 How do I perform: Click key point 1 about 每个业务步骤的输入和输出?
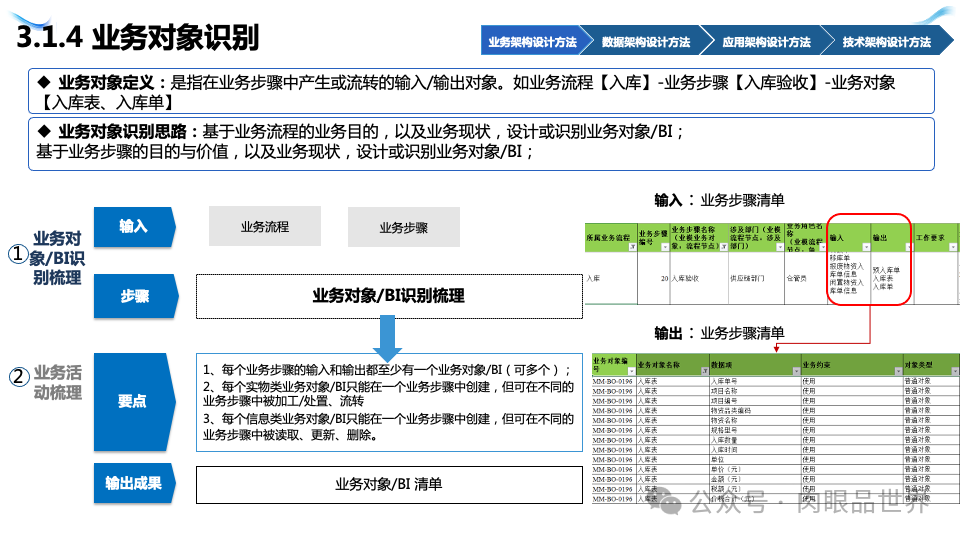coord(387,370)
